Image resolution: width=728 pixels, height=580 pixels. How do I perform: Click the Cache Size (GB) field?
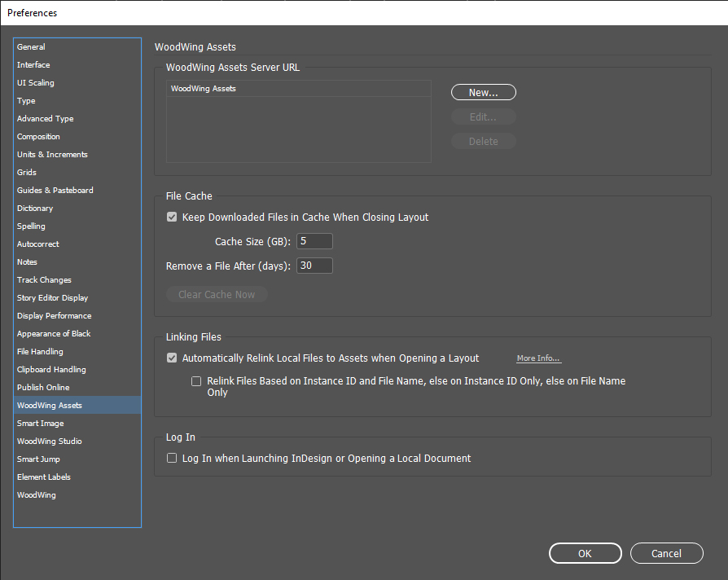pyautogui.click(x=314, y=241)
